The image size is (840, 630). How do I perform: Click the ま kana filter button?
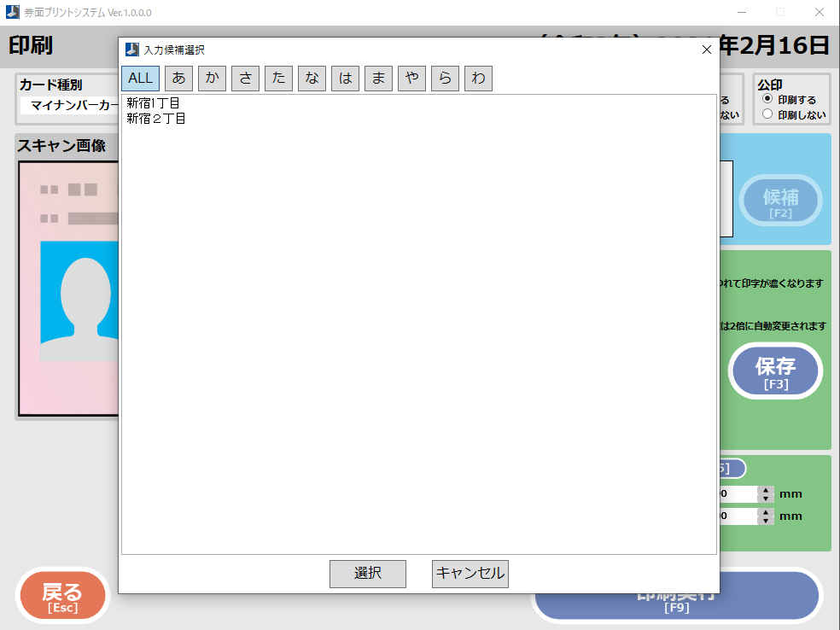[x=378, y=79]
